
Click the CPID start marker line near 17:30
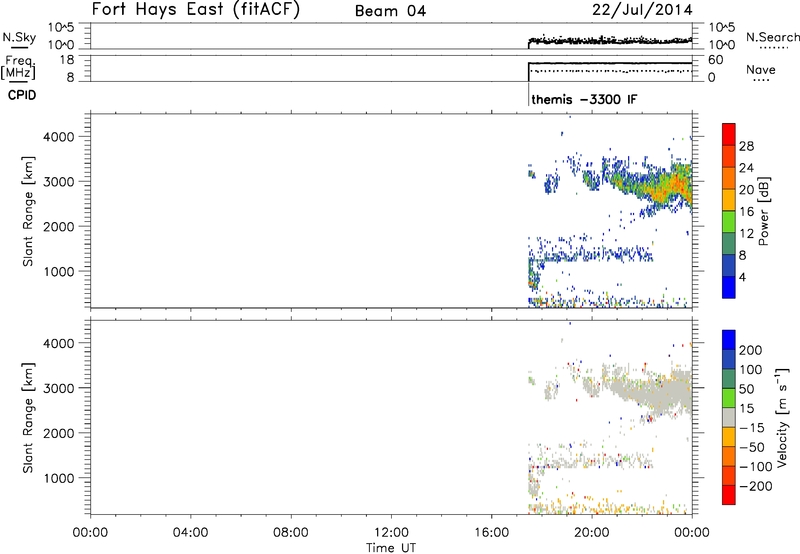(x=529, y=94)
